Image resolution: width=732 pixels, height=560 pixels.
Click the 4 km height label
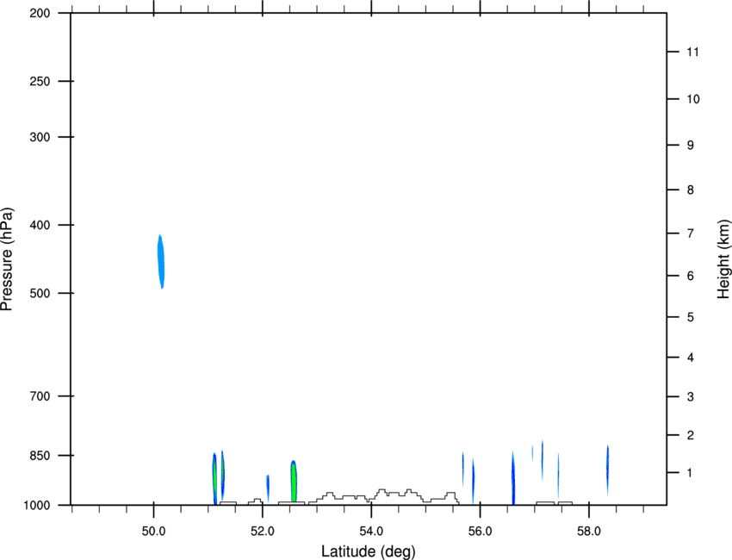[691, 358]
